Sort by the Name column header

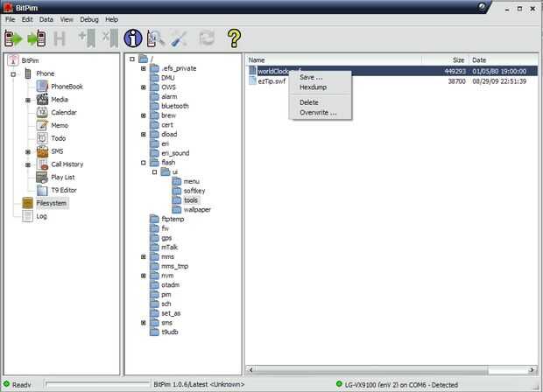[334, 59]
